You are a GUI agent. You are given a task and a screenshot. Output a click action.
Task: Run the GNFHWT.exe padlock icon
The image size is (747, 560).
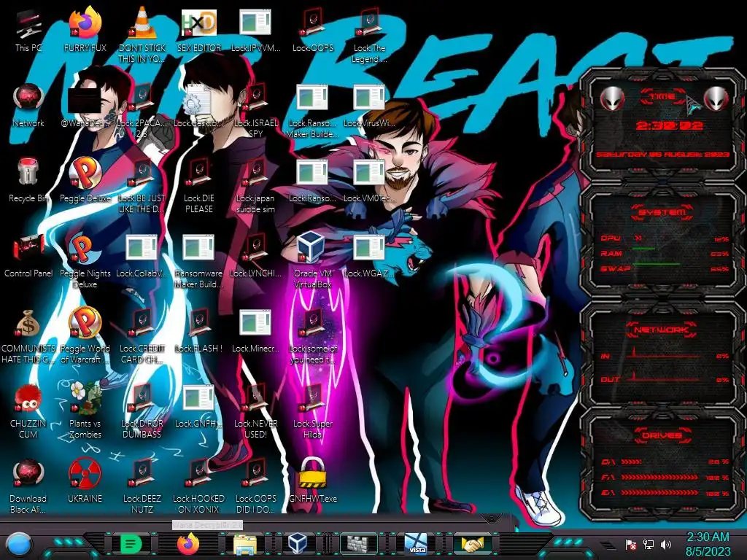pos(312,481)
